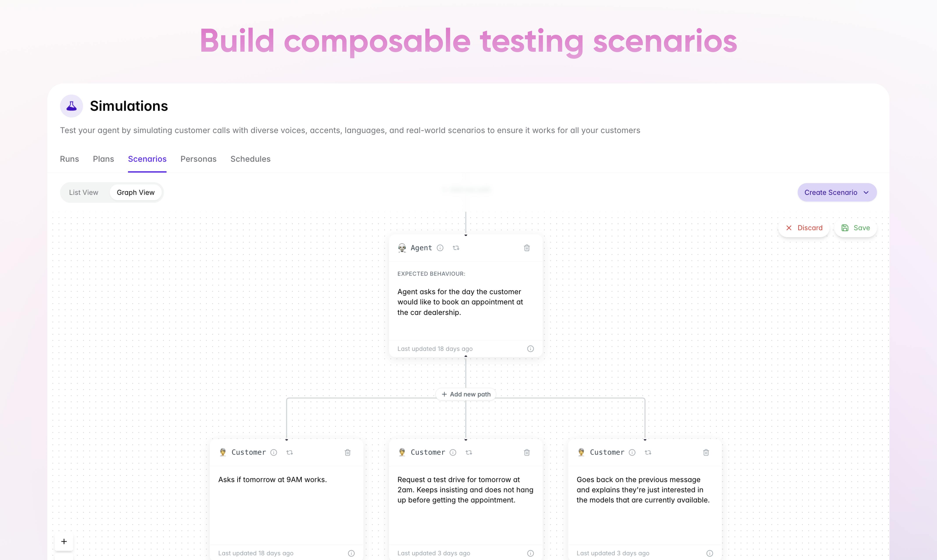Open the Runs tab
Image resolution: width=937 pixels, height=560 pixels.
69,159
